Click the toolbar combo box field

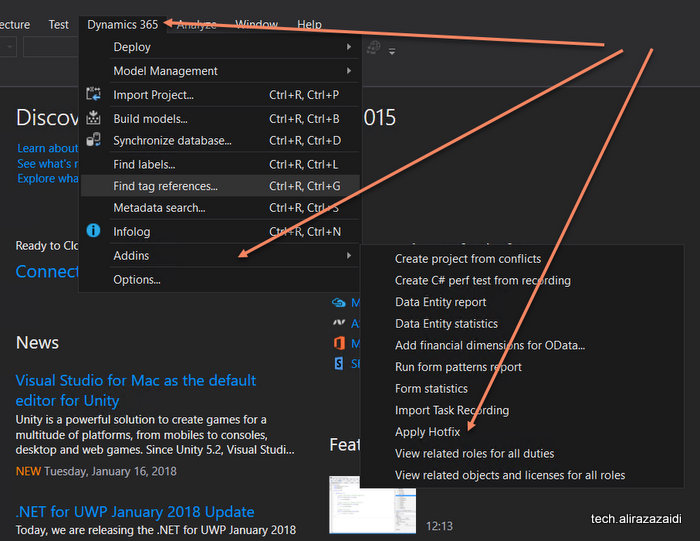pyautogui.click(x=51, y=47)
